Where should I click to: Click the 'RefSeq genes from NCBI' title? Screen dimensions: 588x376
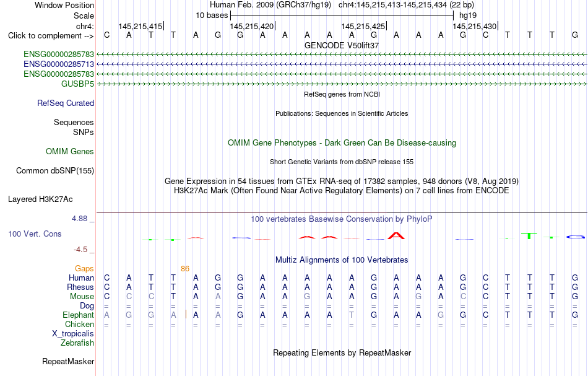point(342,95)
